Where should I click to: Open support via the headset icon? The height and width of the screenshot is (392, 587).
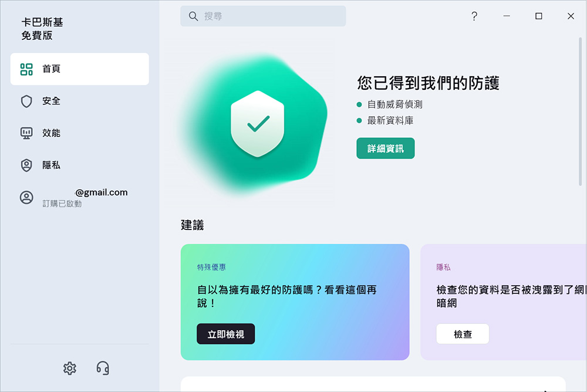(103, 368)
